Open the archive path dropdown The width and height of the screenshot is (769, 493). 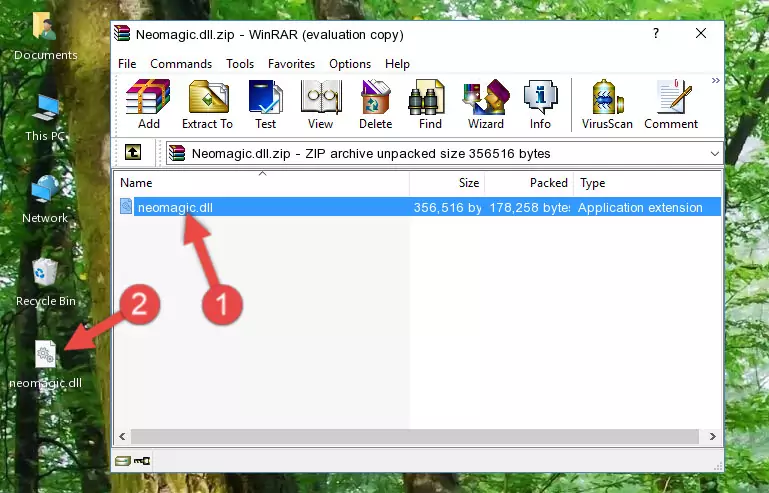pyautogui.click(x=715, y=154)
